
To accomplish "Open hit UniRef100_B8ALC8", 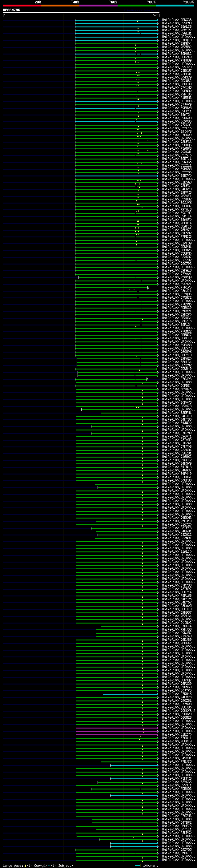I will click(177, 27).
